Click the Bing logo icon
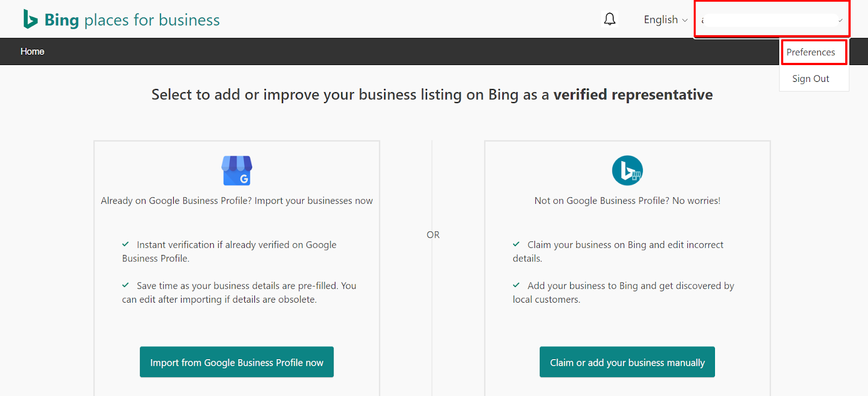Viewport: 868px width, 396px height. 30,20
